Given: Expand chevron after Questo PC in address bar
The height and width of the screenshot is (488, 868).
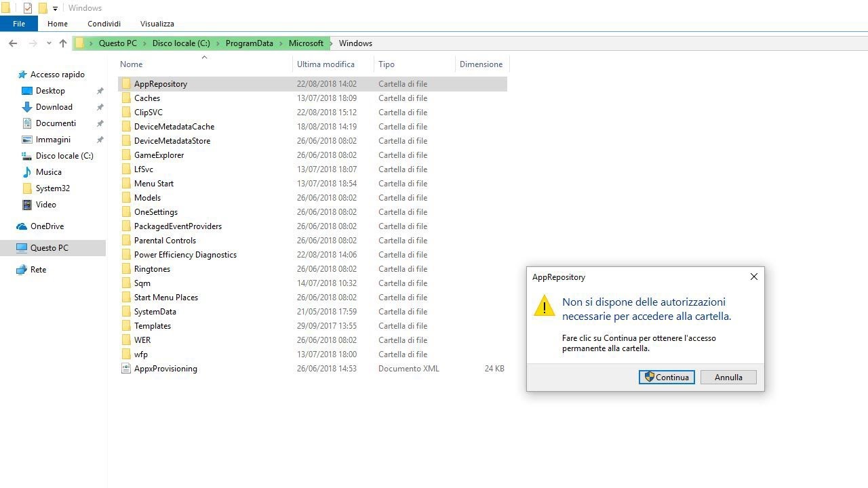Looking at the screenshot, I should [x=144, y=43].
